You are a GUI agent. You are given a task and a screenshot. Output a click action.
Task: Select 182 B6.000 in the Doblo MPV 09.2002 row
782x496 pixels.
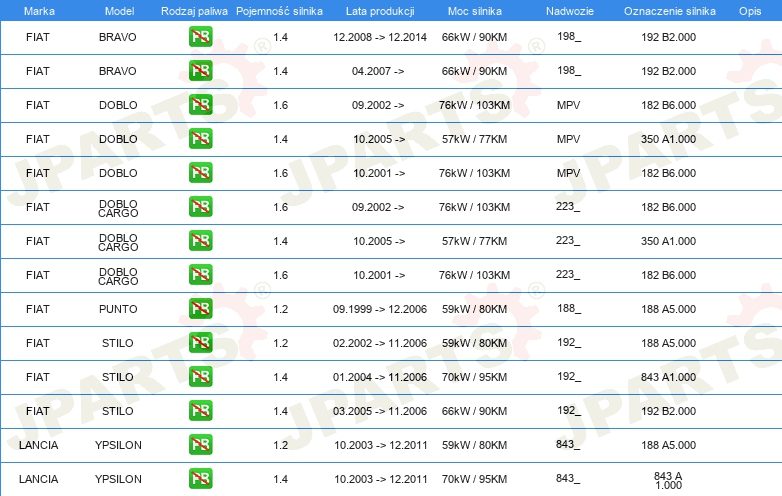click(x=668, y=105)
